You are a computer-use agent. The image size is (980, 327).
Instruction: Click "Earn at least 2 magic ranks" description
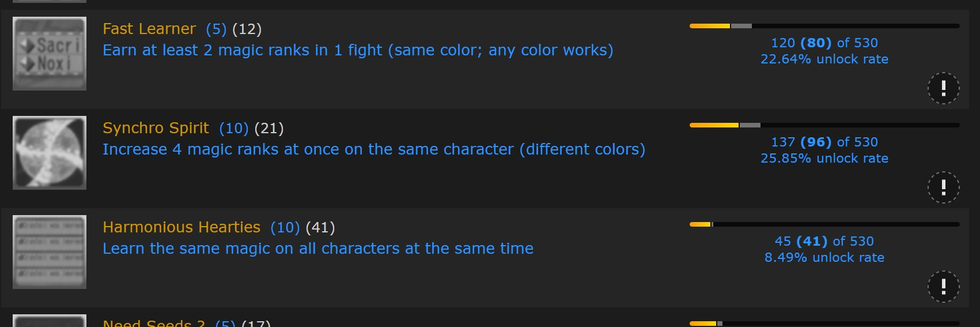357,51
